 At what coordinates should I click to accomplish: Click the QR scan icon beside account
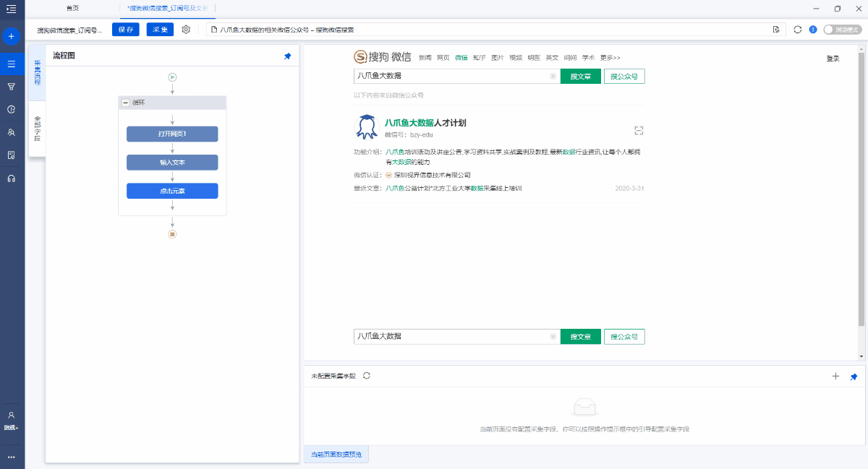639,131
